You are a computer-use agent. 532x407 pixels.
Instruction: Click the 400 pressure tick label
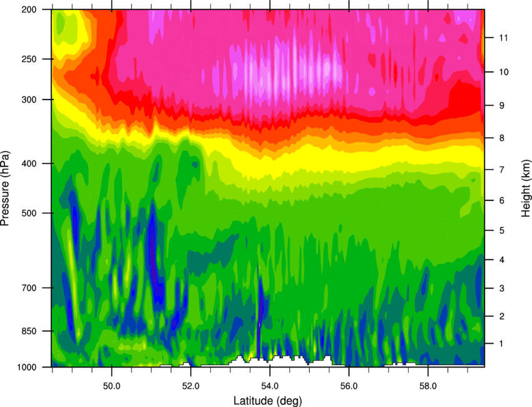click(29, 163)
